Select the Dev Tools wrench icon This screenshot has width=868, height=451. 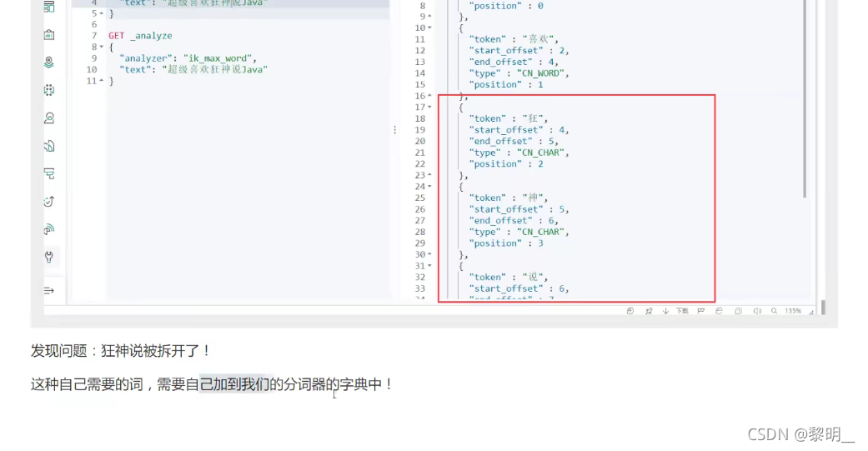tap(49, 257)
